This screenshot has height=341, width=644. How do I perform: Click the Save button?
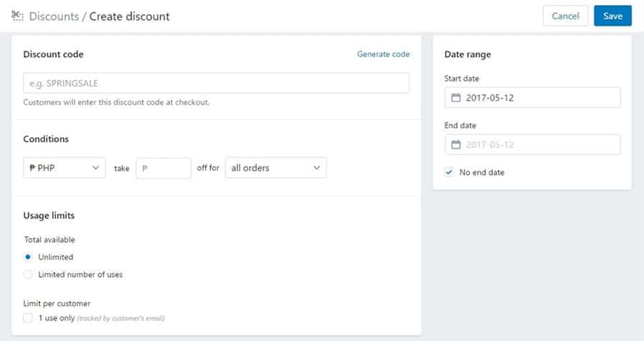613,16
